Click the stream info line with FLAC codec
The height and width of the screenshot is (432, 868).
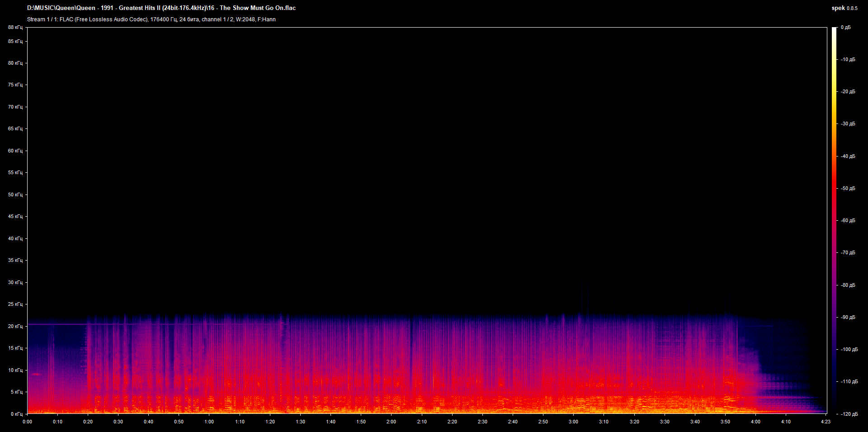pos(151,19)
